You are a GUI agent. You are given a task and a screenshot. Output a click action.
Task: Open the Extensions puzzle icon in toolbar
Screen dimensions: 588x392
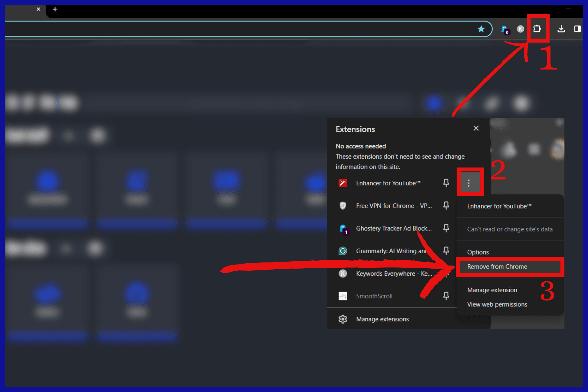[x=538, y=28]
